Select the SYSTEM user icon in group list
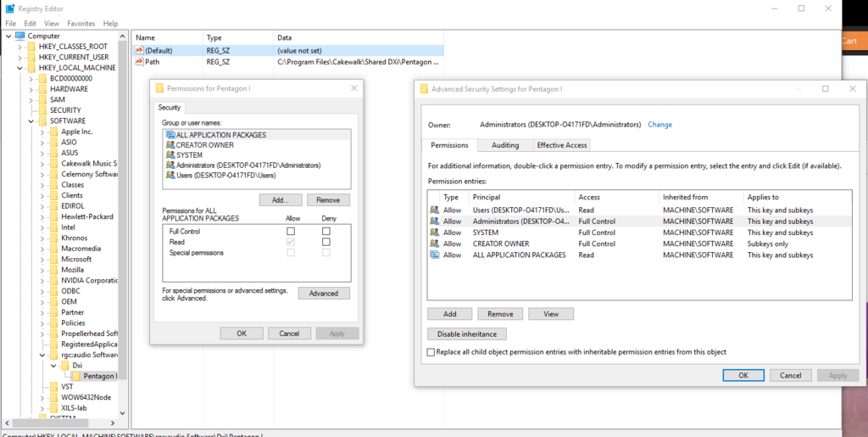The width and height of the screenshot is (868, 437). 170,155
